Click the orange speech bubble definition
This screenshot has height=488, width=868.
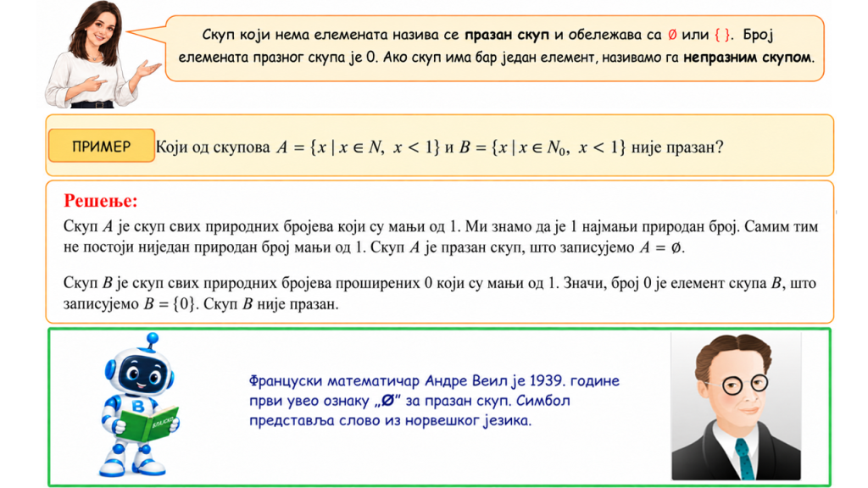pos(494,48)
